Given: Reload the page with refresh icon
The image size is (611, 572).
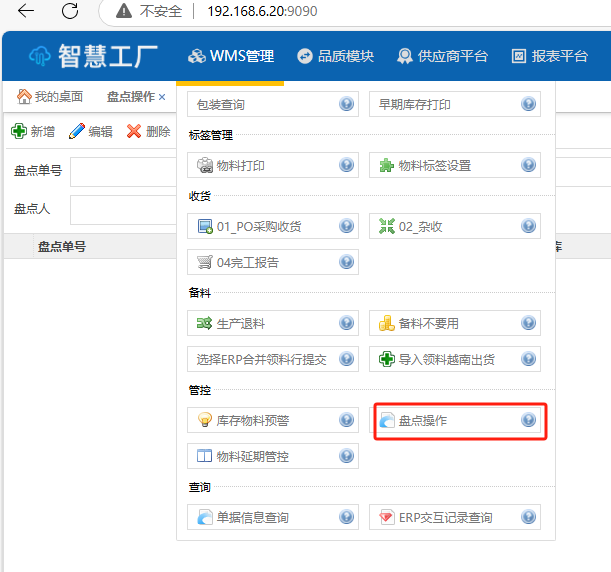Looking at the screenshot, I should pyautogui.click(x=70, y=12).
